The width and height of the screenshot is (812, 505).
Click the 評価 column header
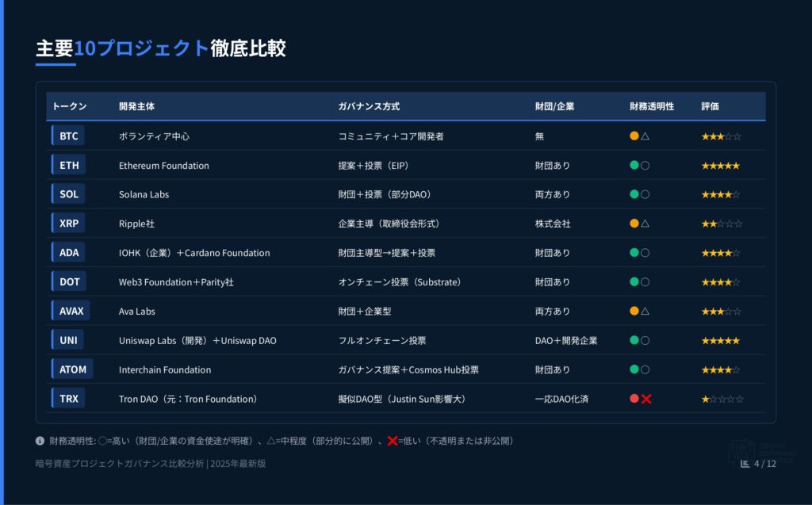click(710, 106)
